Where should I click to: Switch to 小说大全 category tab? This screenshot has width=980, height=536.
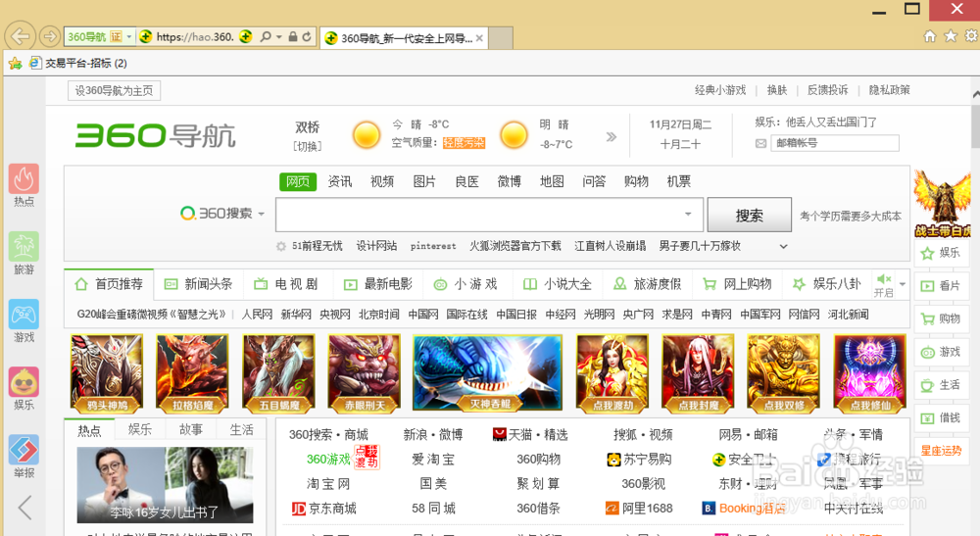click(558, 284)
